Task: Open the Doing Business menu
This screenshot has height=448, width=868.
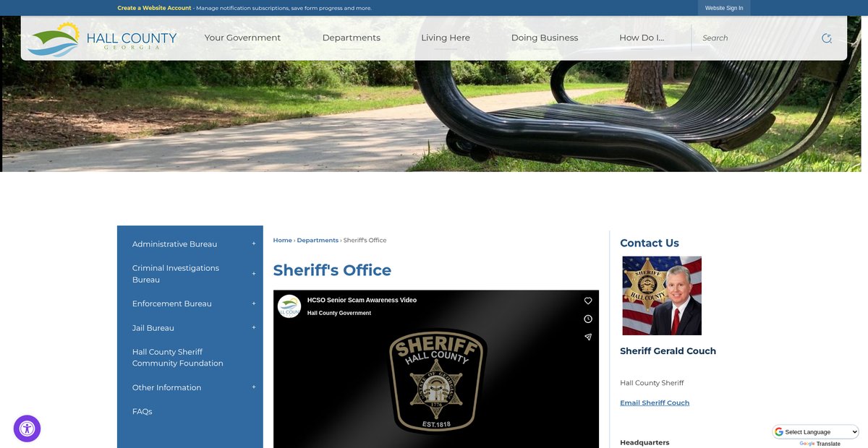Action: (545, 38)
